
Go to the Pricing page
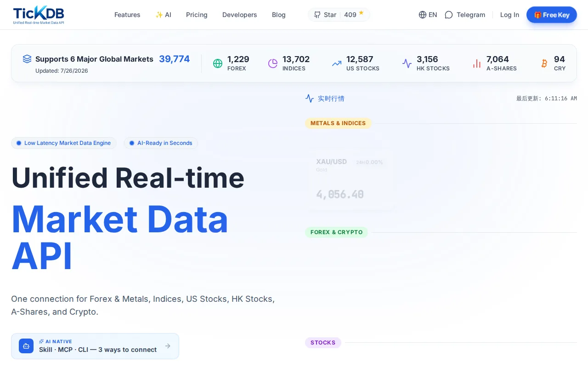point(197,15)
